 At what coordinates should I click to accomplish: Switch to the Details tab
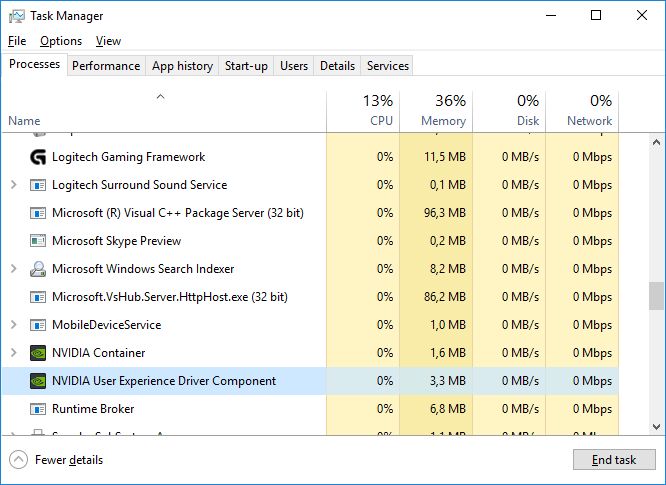337,66
